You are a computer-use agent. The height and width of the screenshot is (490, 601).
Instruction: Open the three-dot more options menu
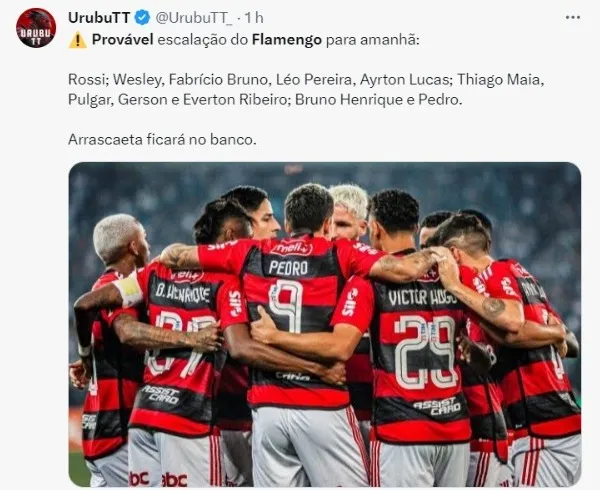point(573,18)
